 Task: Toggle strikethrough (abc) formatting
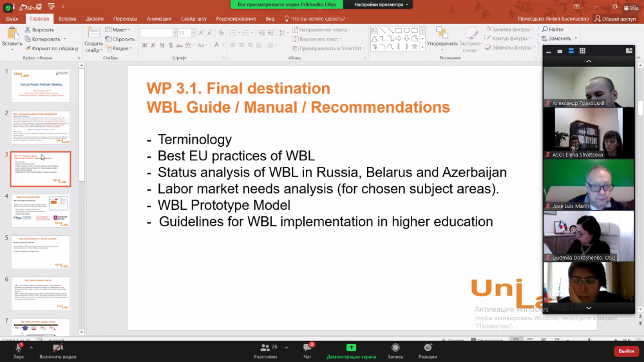click(x=179, y=45)
